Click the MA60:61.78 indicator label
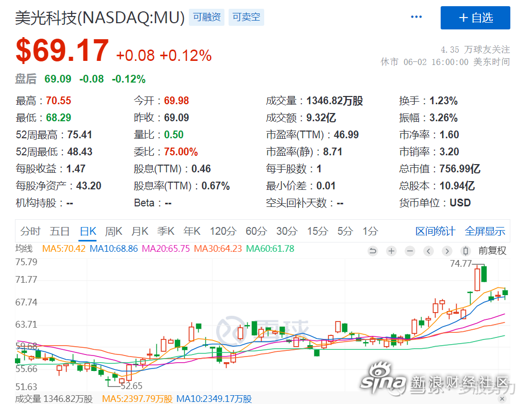The width and height of the screenshot is (532, 404). [x=270, y=249]
